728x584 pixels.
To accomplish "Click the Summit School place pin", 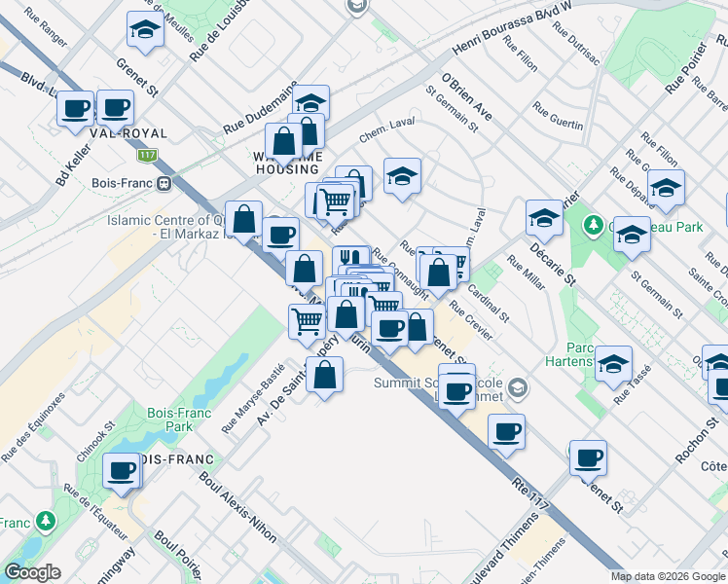I will pyautogui.click(x=518, y=388).
